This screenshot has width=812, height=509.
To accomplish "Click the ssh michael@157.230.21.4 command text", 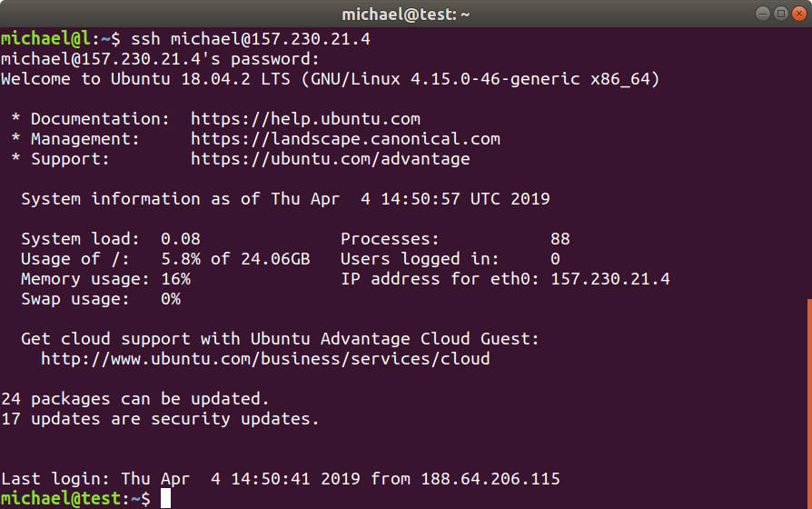I will pos(251,40).
